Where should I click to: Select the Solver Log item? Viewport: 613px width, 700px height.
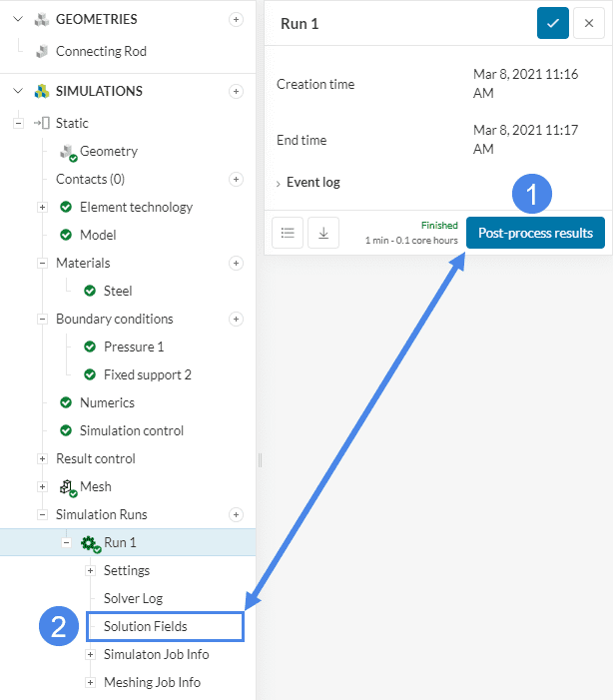coord(133,598)
